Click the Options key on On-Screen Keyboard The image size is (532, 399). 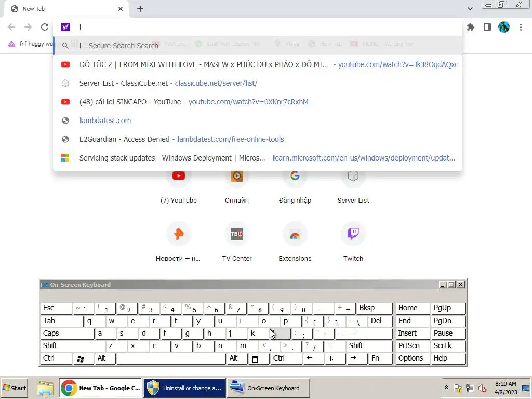coord(413,358)
